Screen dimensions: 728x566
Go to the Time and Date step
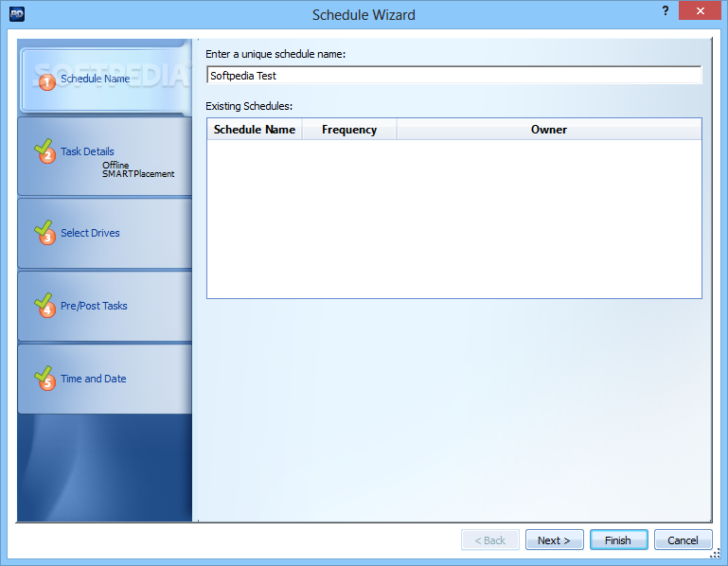click(x=105, y=379)
